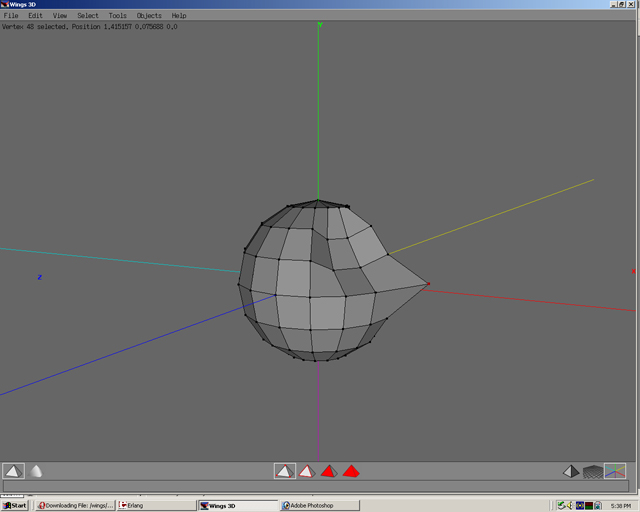Select the flat shading pyramid icon

coord(13,471)
